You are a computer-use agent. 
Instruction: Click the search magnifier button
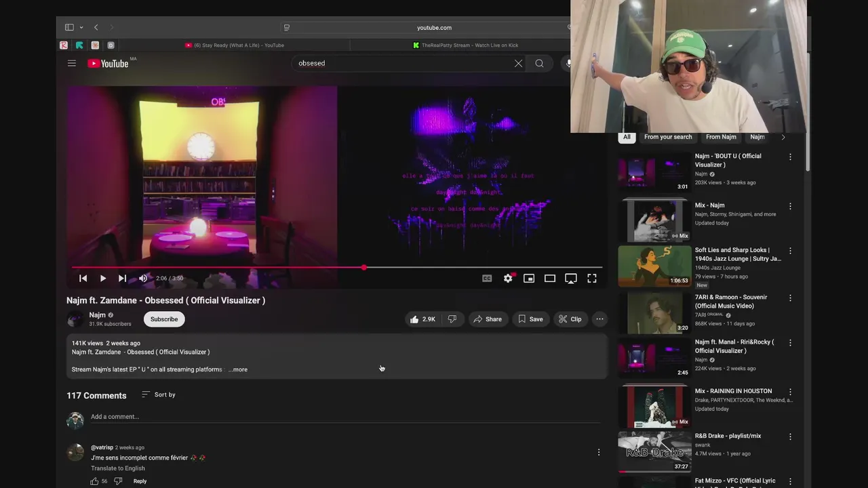pos(539,63)
